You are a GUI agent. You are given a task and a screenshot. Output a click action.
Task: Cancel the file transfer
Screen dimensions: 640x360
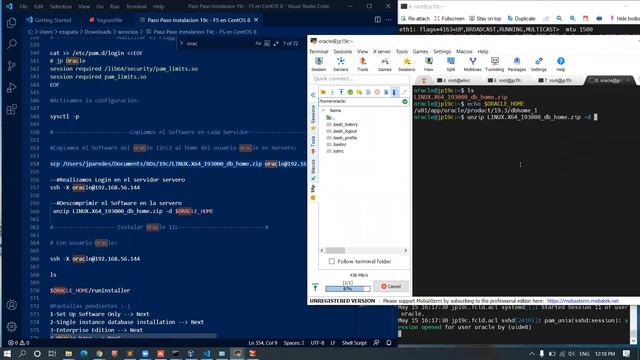click(391, 286)
